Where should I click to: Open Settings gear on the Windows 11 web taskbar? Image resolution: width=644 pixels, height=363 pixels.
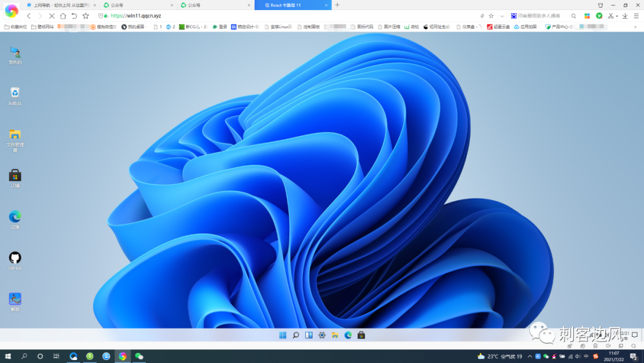coord(322,335)
